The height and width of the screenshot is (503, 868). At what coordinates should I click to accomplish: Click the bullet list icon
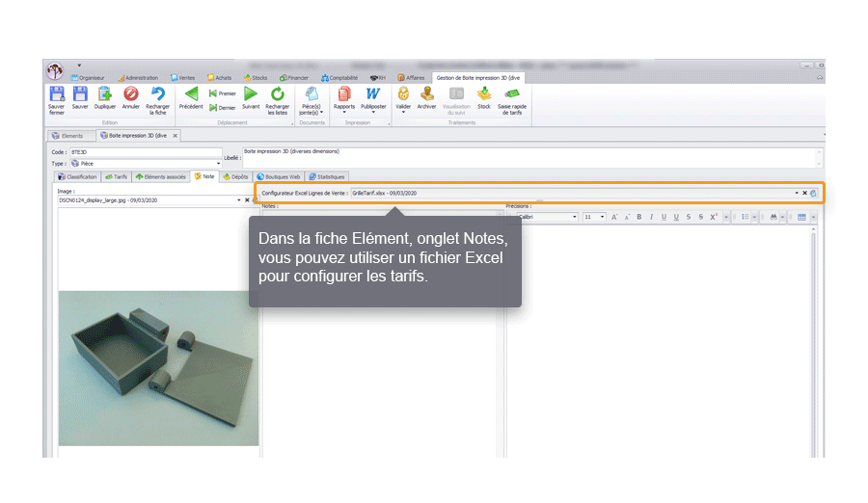click(x=746, y=217)
